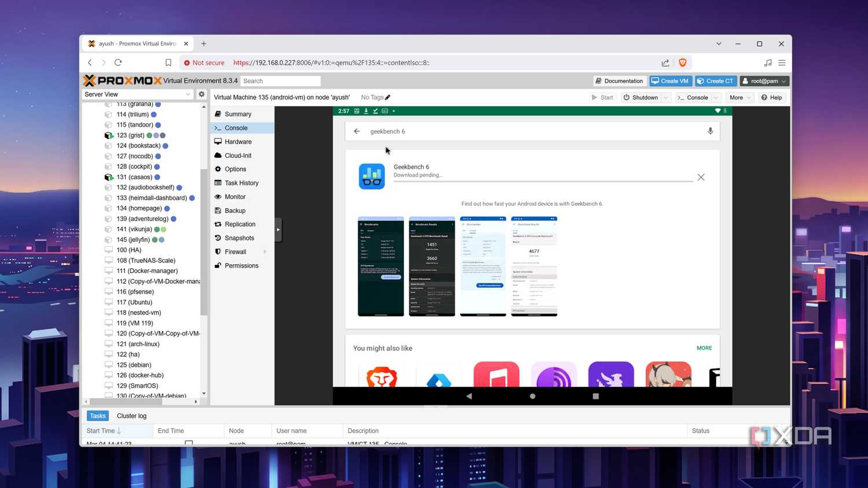Click the media music note icon
This screenshot has height=488, width=868.
click(768, 62)
